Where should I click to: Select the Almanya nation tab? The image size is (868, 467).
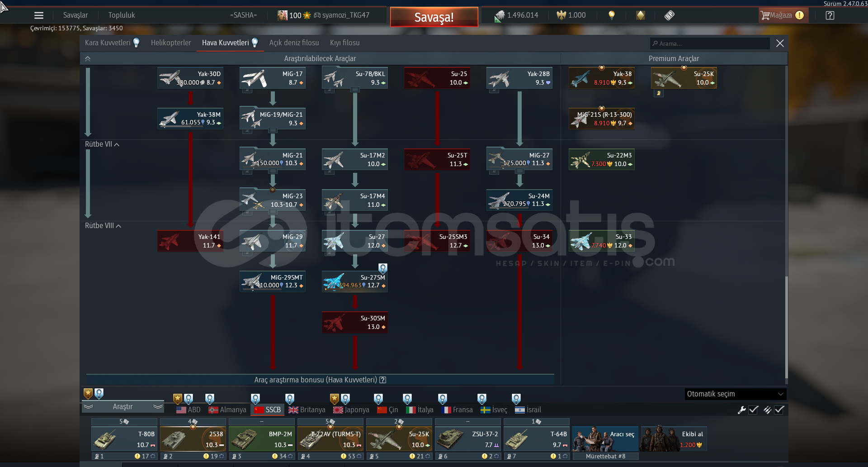point(227,410)
